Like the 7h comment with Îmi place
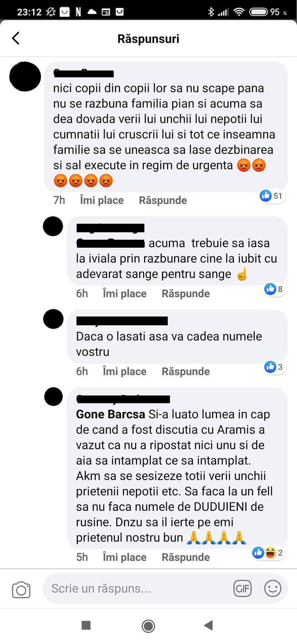297x644 pixels. pos(102,200)
